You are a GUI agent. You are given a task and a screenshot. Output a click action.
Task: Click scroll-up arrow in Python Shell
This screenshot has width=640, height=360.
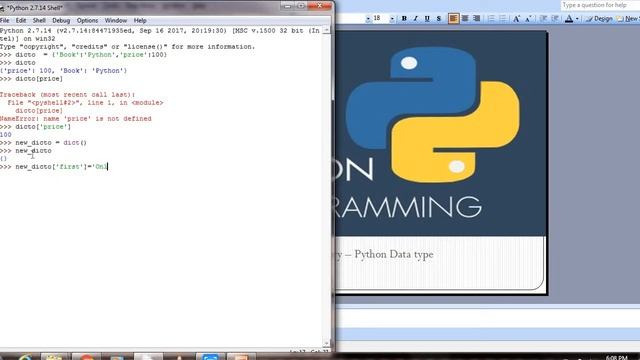point(326,30)
